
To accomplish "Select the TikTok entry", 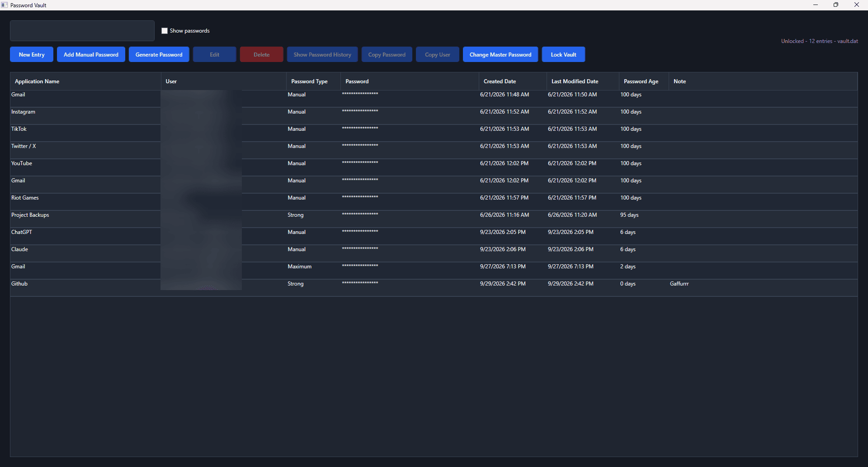I will [x=434, y=133].
